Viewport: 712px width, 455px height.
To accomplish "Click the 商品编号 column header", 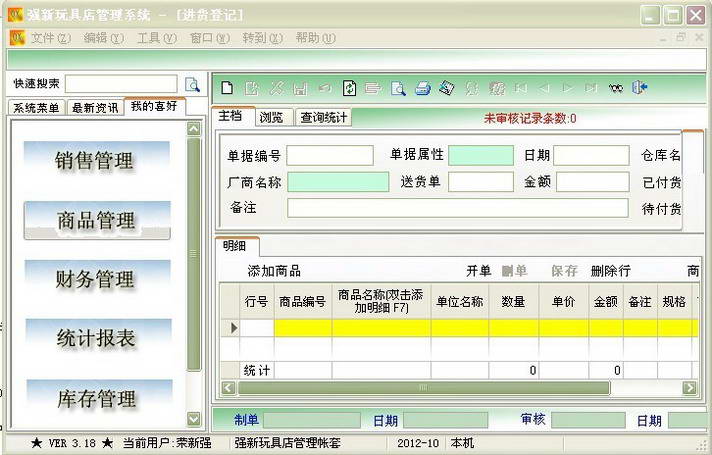I will click(x=302, y=302).
